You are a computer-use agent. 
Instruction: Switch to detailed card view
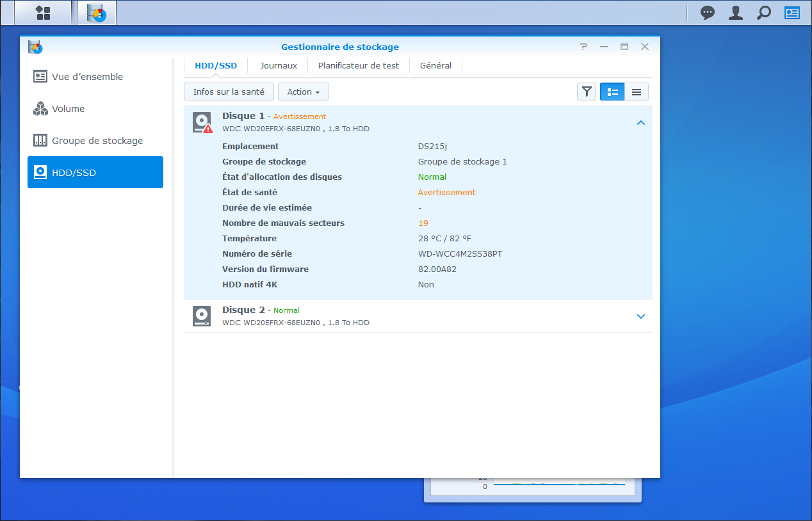point(612,92)
